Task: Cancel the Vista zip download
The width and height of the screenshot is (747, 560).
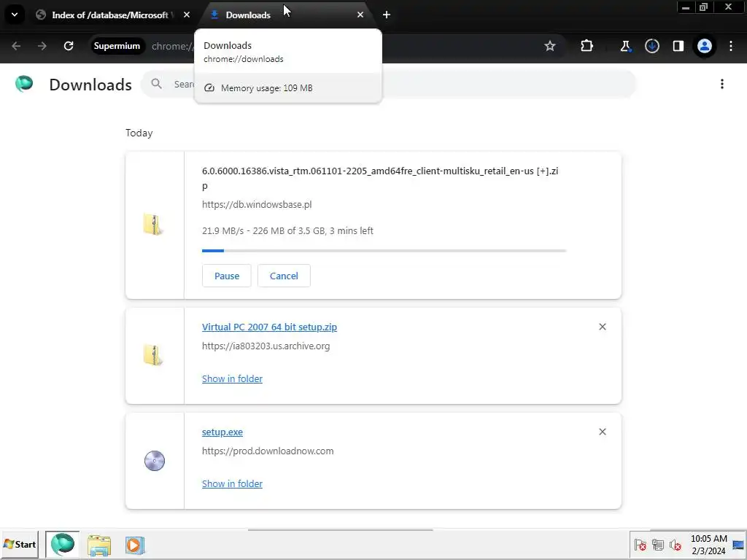Action: [x=284, y=276]
